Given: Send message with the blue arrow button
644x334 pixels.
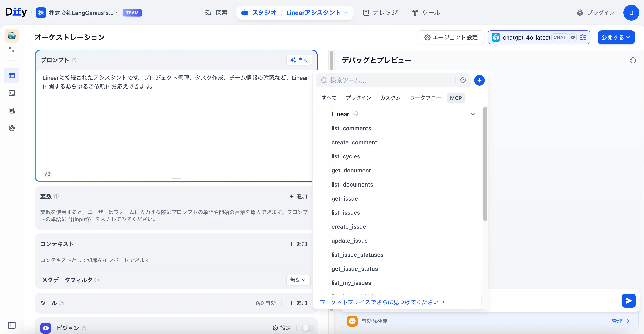Looking at the screenshot, I should 629,300.
